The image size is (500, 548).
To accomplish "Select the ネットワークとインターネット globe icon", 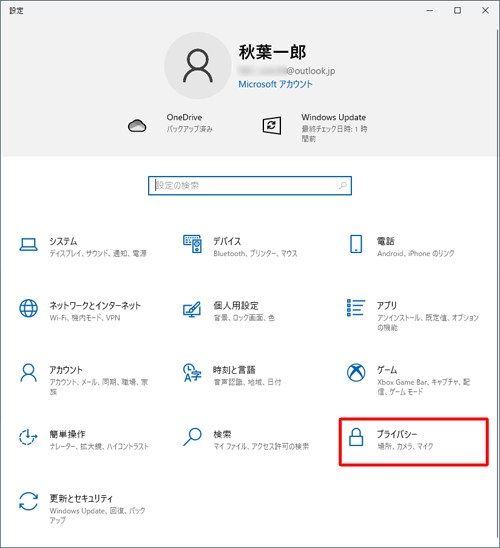I will click(28, 308).
